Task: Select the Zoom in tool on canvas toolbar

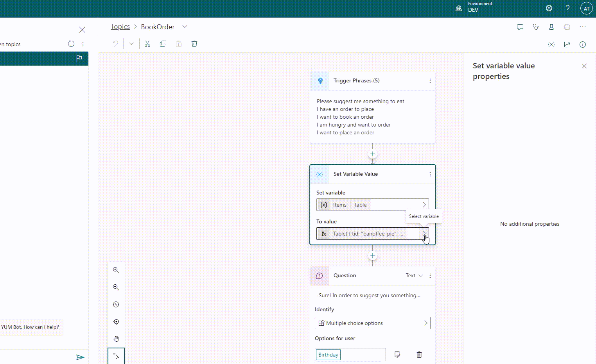Action: pos(116,270)
